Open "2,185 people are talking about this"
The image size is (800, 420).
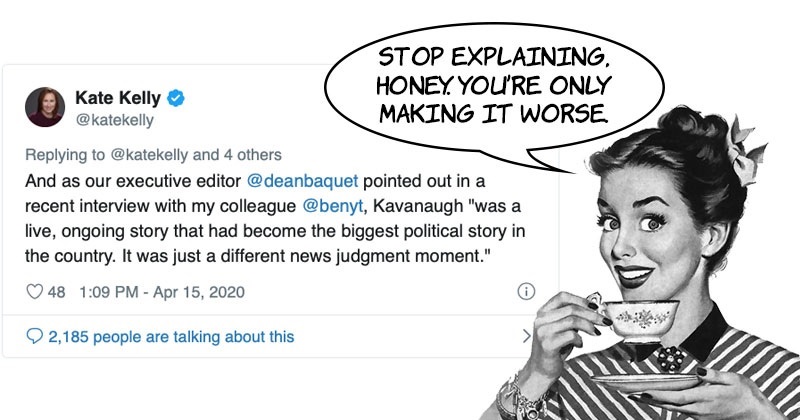click(171, 337)
